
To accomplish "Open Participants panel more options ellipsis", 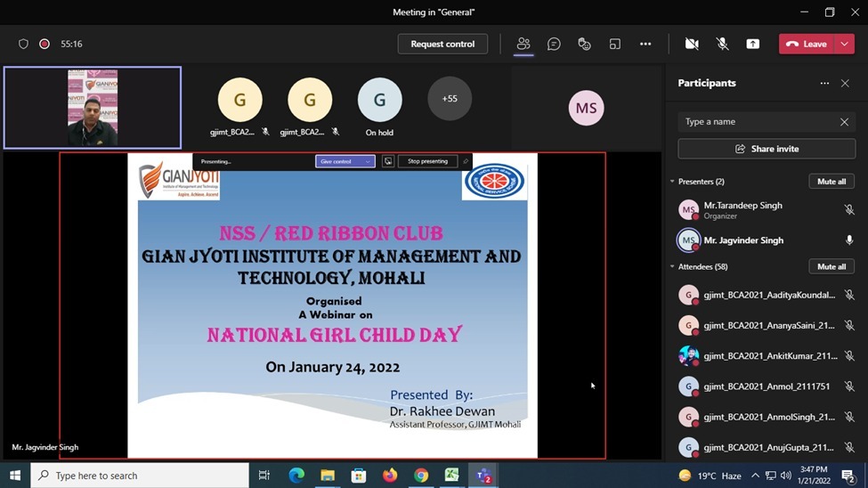I will pos(824,83).
